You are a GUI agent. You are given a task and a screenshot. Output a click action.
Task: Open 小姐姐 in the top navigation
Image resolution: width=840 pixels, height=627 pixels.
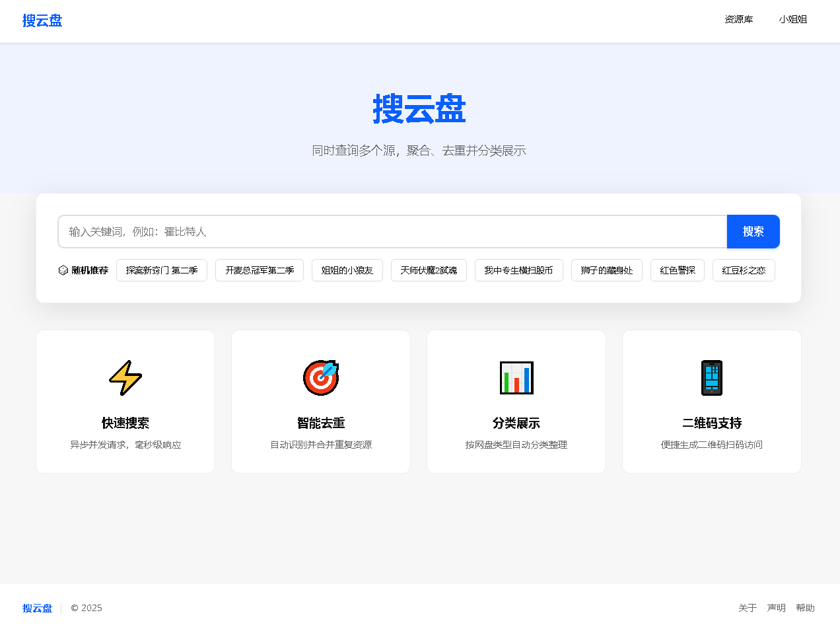[792, 20]
